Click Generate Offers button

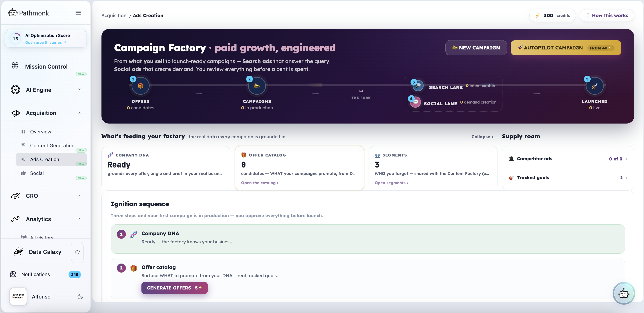coord(174,288)
